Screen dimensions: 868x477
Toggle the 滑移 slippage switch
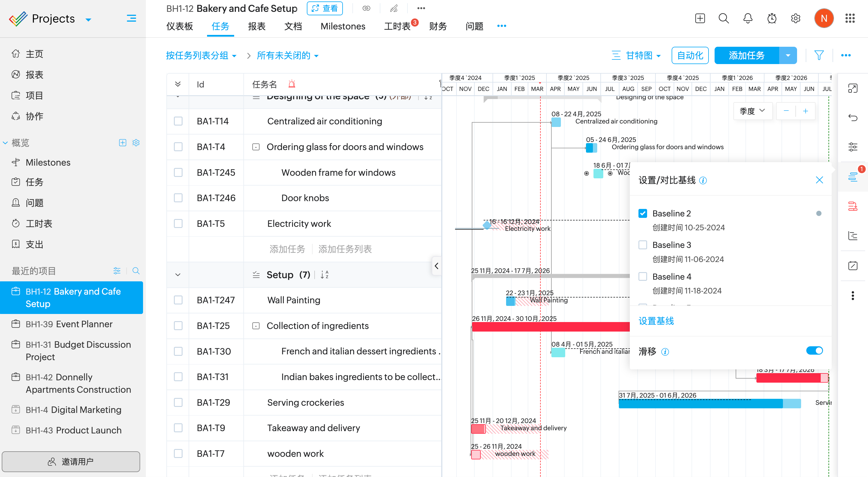tap(814, 351)
